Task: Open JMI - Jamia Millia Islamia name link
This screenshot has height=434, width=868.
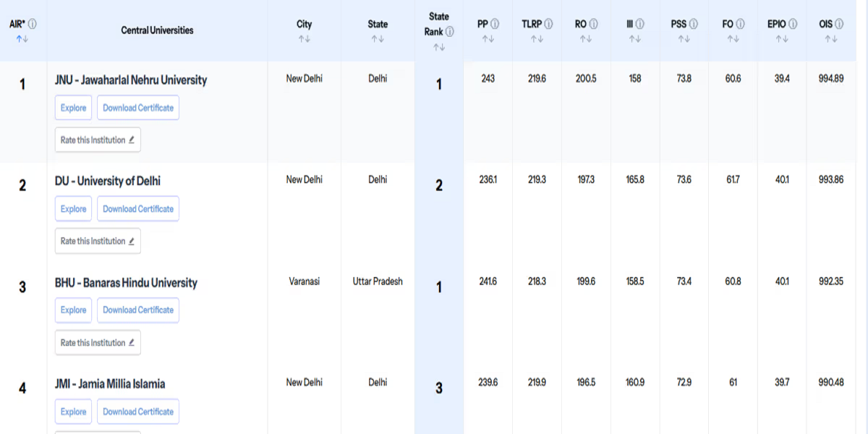Action: tap(110, 384)
